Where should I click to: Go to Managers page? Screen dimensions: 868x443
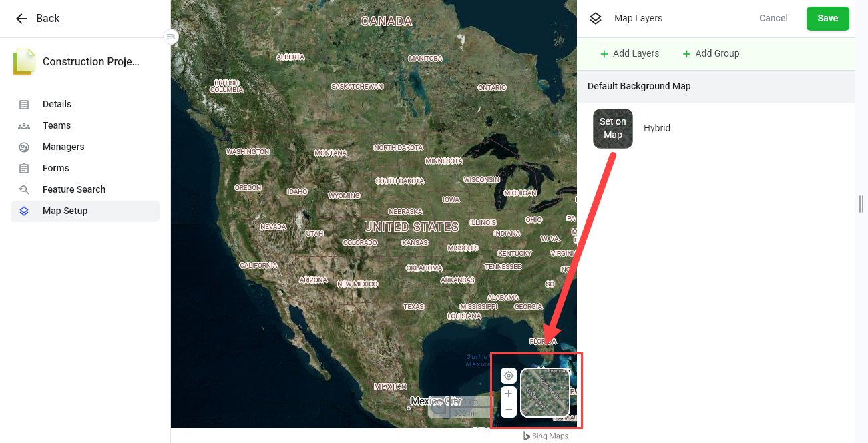coord(63,147)
